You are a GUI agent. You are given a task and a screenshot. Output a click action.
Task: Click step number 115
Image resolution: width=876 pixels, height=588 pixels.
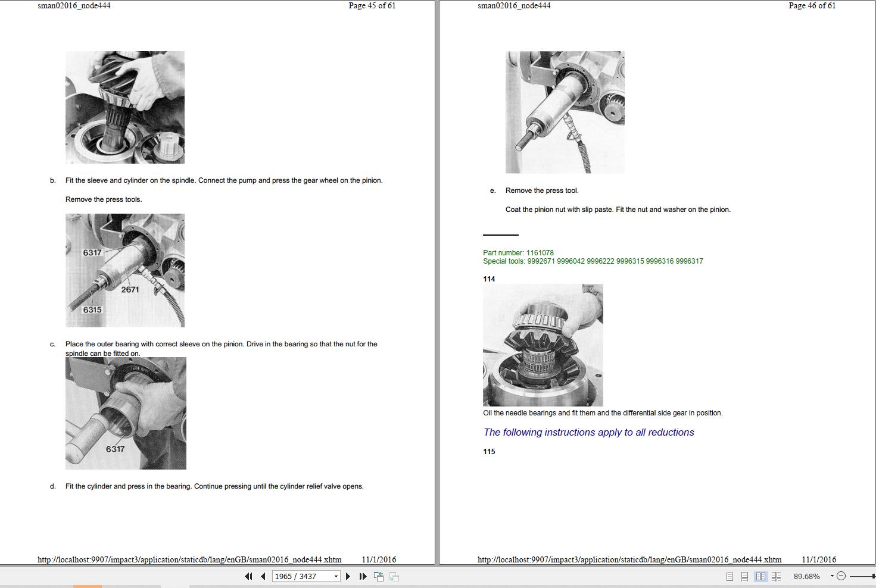[489, 452]
